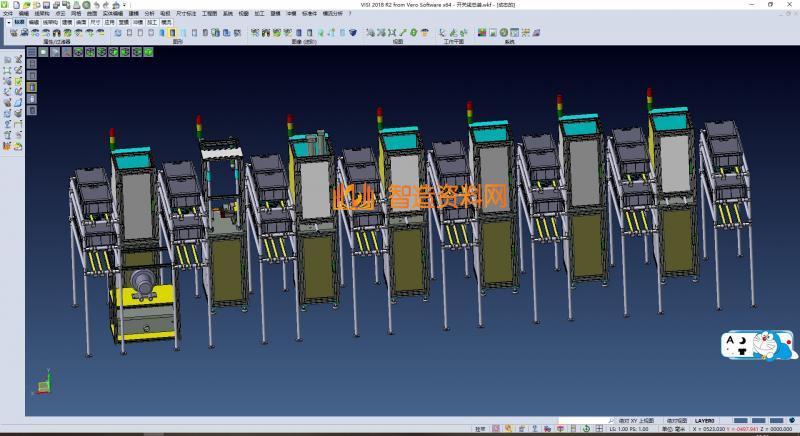
Task: Open the 文件 menu
Action: tap(8, 13)
